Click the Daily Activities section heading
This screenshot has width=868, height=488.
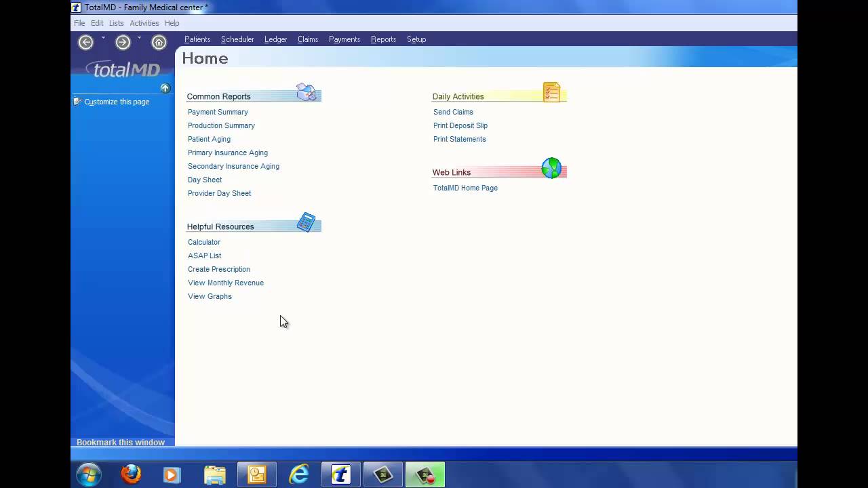(458, 96)
